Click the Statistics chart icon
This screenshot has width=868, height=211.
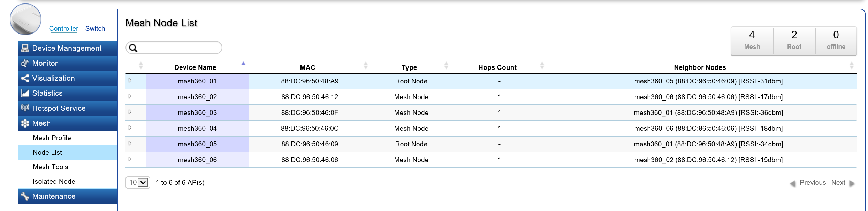[25, 93]
